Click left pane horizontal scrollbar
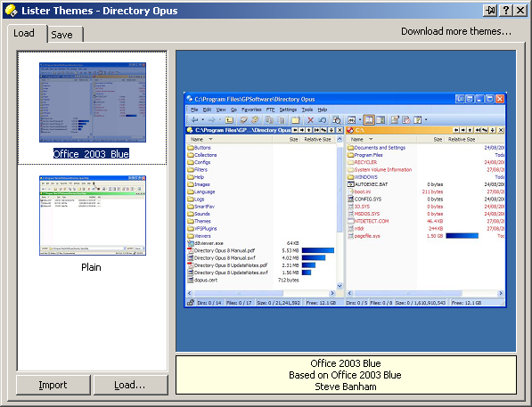Image resolution: width=532 pixels, height=407 pixels. (x=261, y=293)
